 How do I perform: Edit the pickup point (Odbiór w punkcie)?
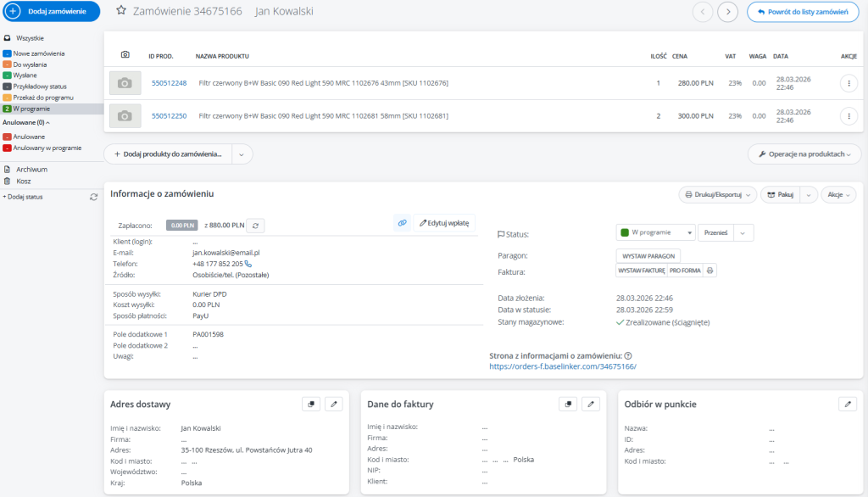tap(847, 405)
